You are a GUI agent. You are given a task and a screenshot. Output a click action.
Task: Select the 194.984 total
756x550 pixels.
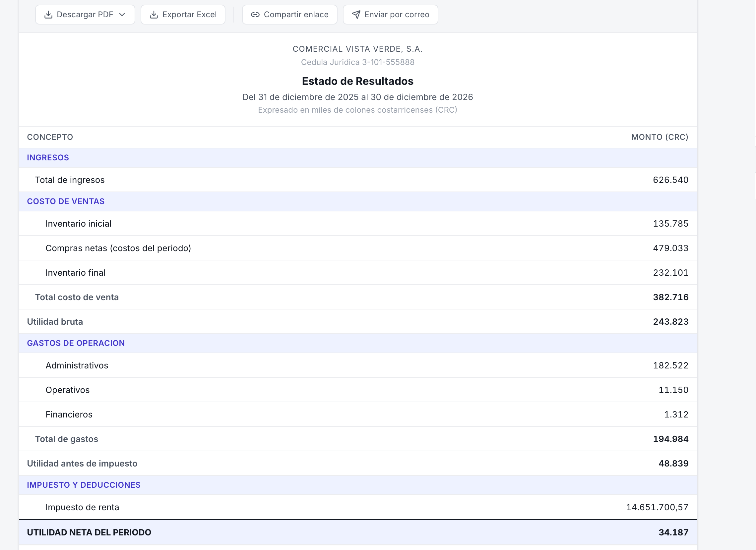coord(671,439)
